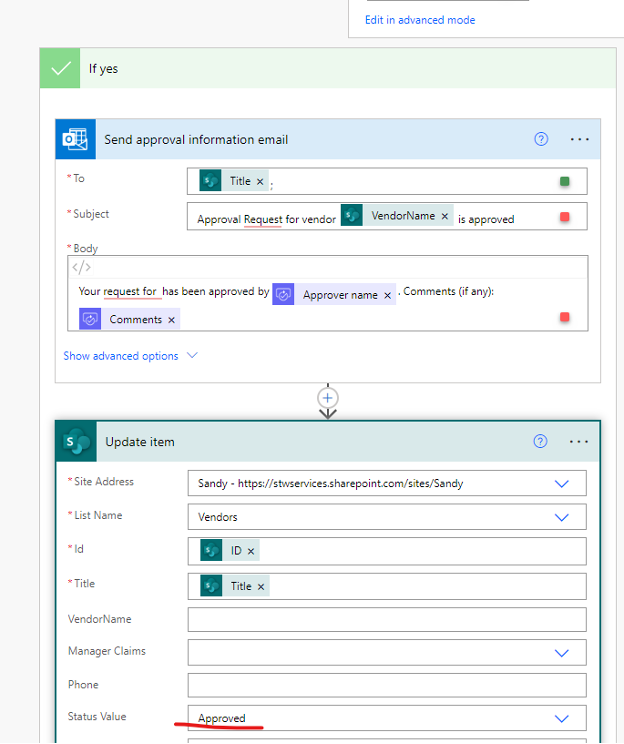The width and height of the screenshot is (624, 744).
Task: Click the Approvals icon of Approver name token
Action: [x=283, y=294]
